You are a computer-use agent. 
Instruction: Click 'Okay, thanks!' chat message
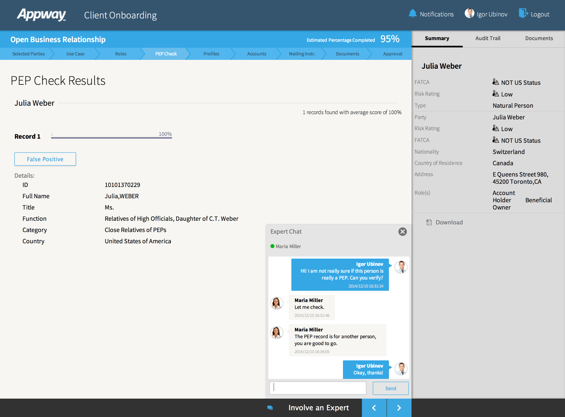[368, 373]
